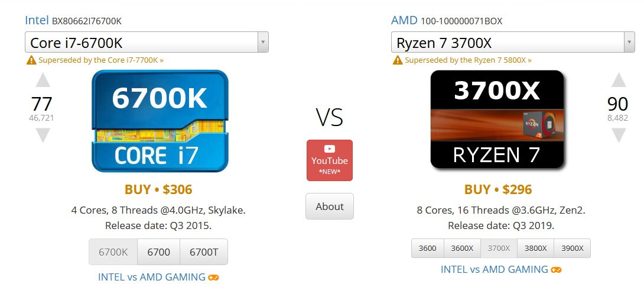The height and width of the screenshot is (303, 644).
Task: Expand the Ryzen 7 3700X dropdown
Action: [629, 43]
